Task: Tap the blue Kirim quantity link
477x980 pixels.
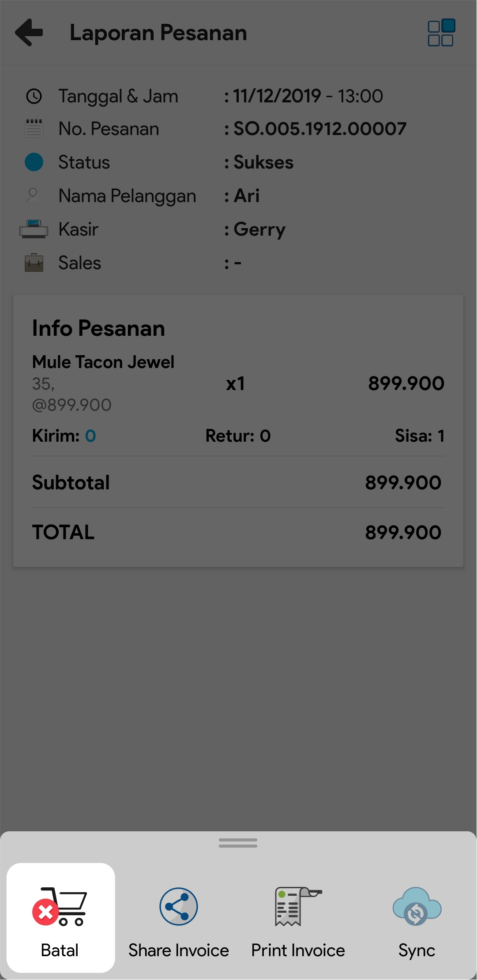Action: coord(90,436)
